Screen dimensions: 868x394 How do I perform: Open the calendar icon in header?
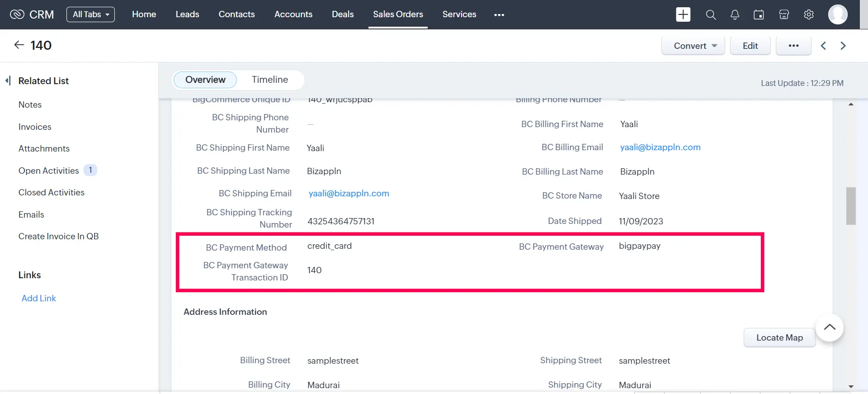759,15
